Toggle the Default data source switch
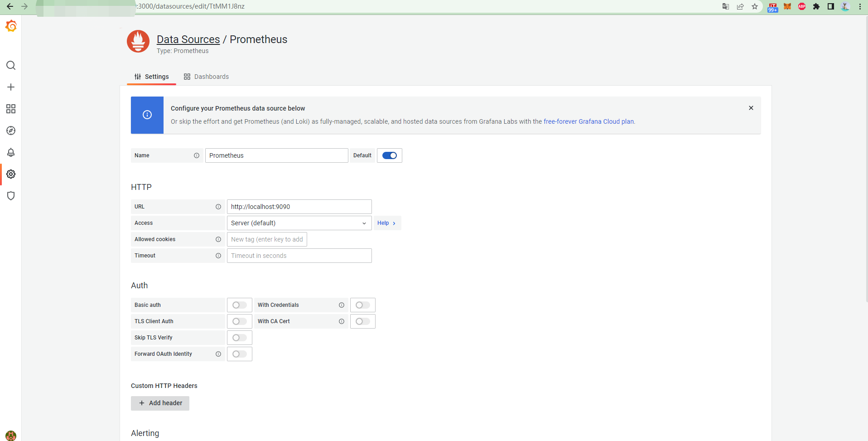The image size is (868, 441). point(389,155)
